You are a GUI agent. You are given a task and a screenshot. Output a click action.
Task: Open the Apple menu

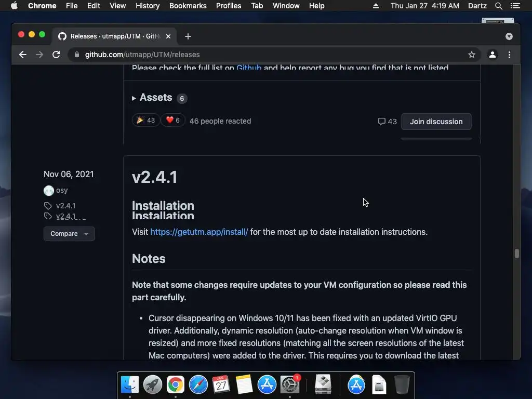pyautogui.click(x=14, y=6)
